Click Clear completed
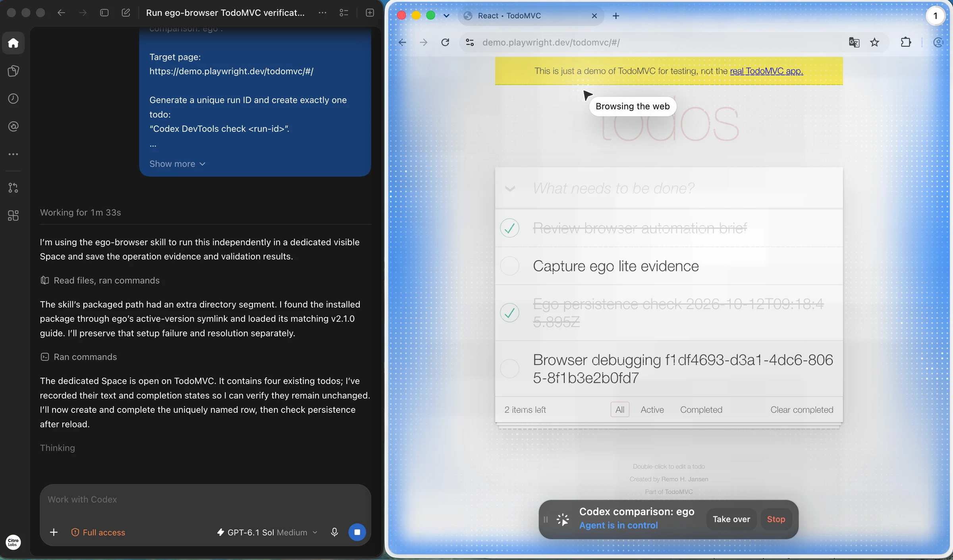The width and height of the screenshot is (953, 560). click(x=802, y=410)
